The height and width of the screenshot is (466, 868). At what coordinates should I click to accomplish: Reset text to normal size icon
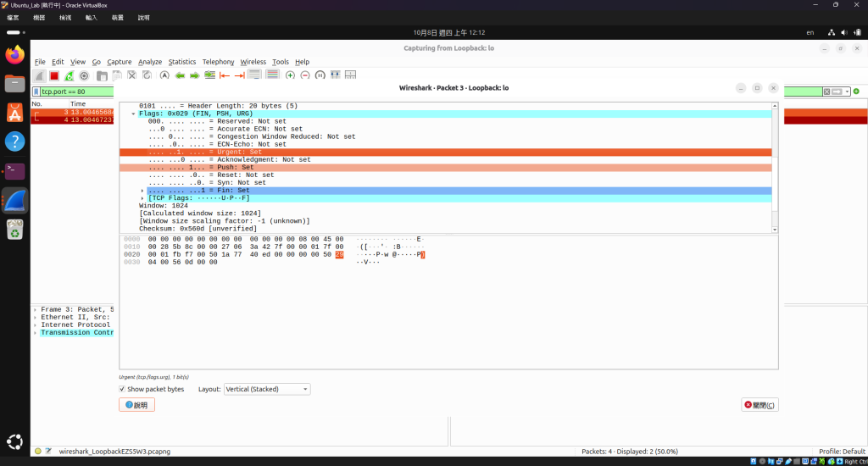point(320,75)
